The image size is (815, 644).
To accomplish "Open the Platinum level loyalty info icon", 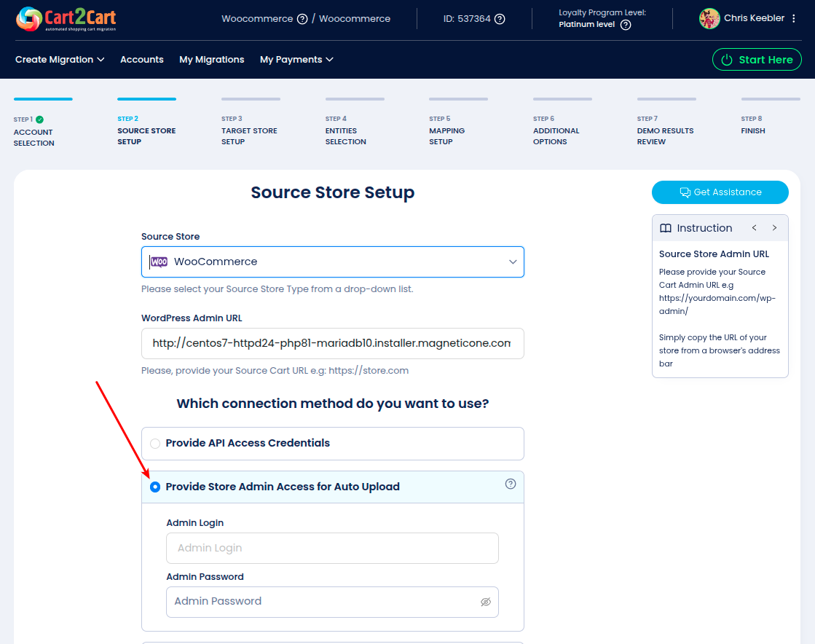I will [626, 24].
